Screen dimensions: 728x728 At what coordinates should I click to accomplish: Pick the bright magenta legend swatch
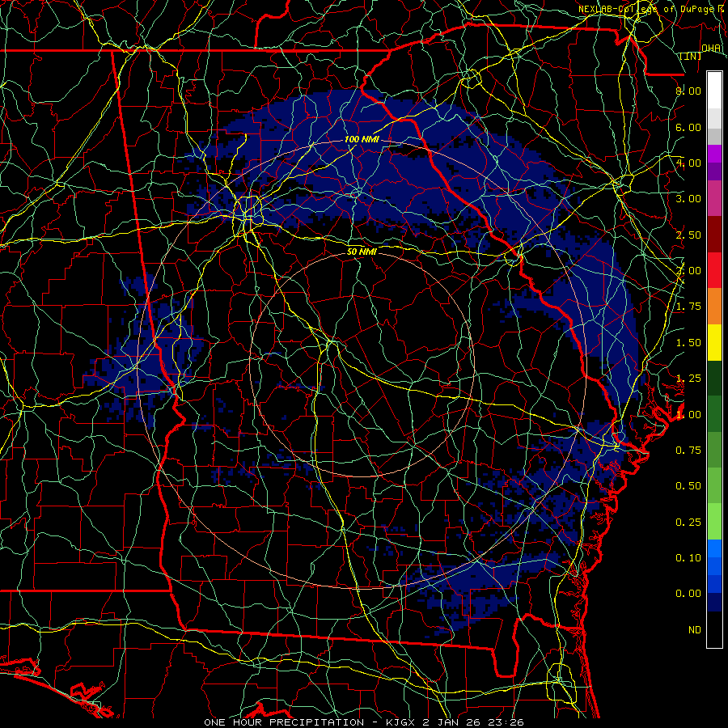714,154
